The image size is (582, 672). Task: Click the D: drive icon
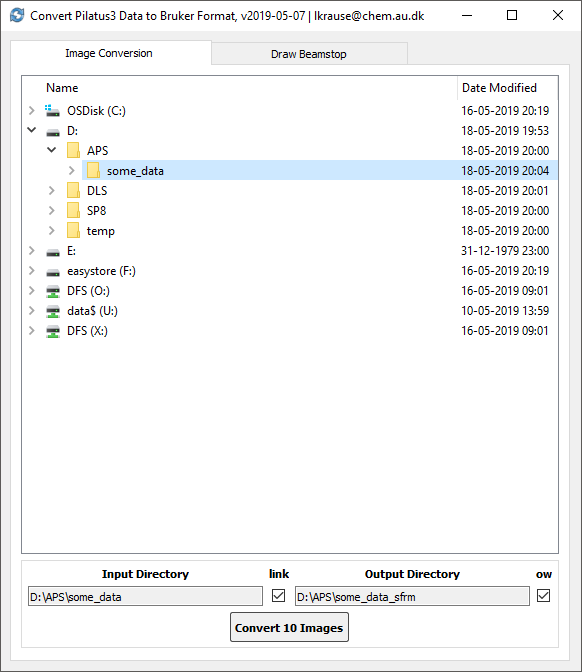click(x=53, y=133)
